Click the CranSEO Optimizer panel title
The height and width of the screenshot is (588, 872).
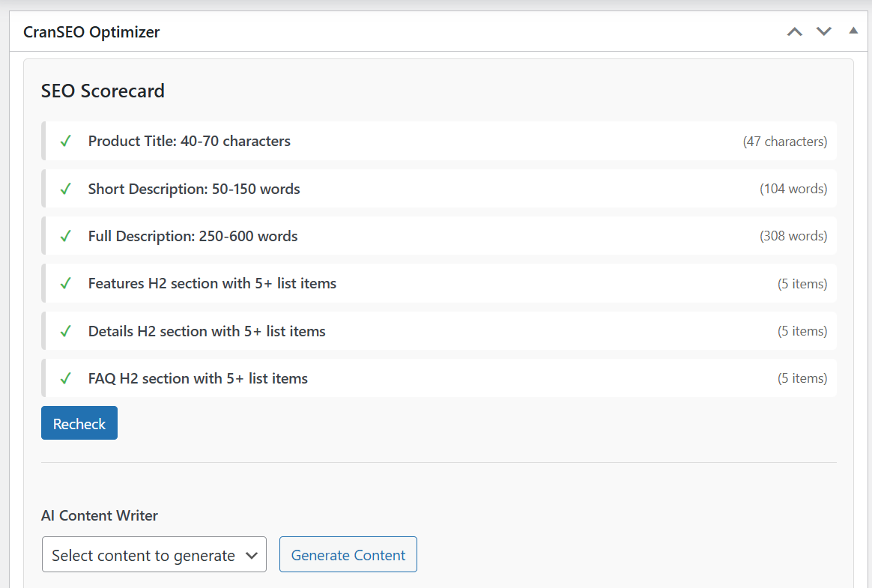[x=91, y=32]
